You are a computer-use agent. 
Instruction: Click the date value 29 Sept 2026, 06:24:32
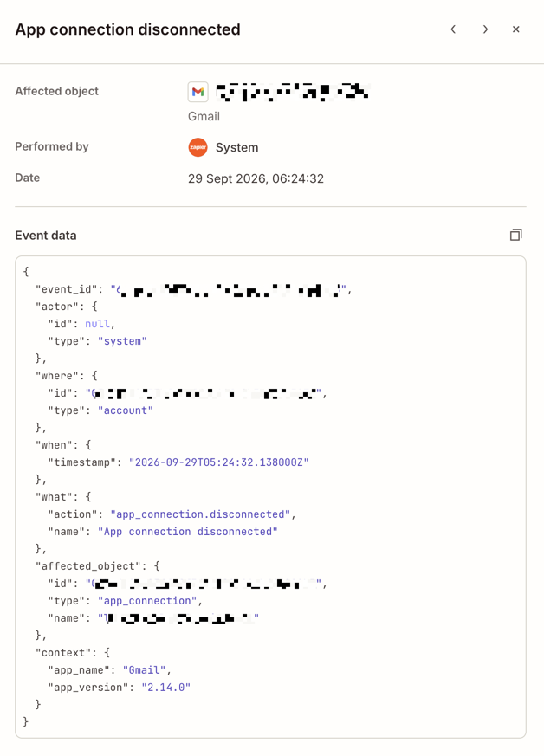[256, 178]
